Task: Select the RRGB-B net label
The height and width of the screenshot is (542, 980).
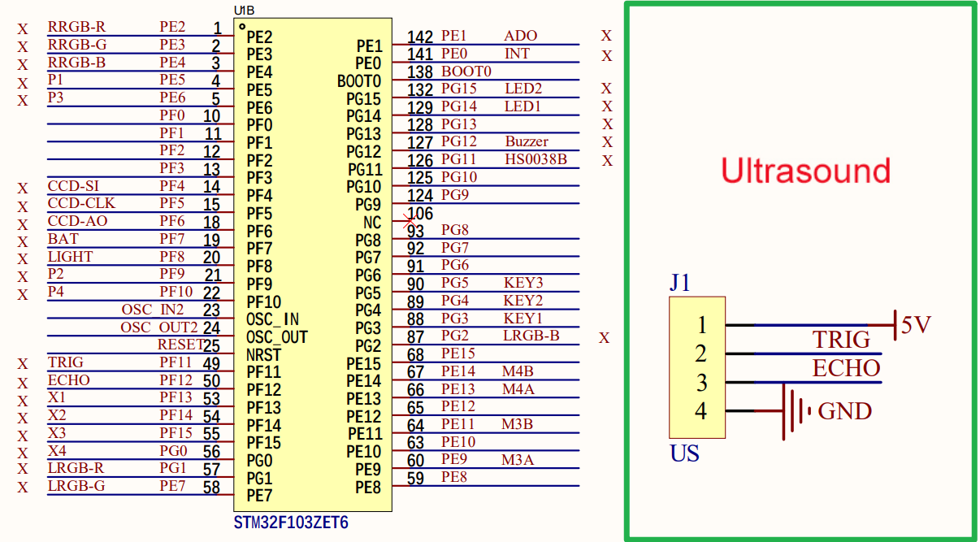Action: pos(76,63)
